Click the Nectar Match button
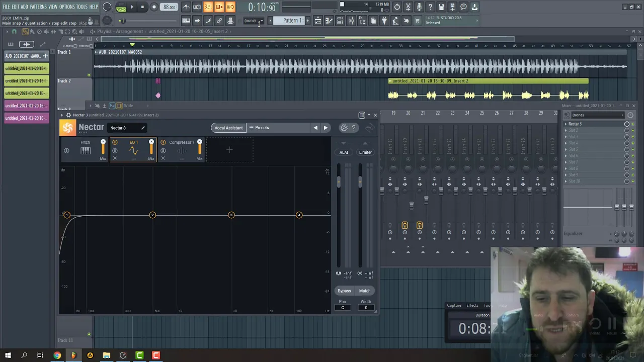 [365, 291]
